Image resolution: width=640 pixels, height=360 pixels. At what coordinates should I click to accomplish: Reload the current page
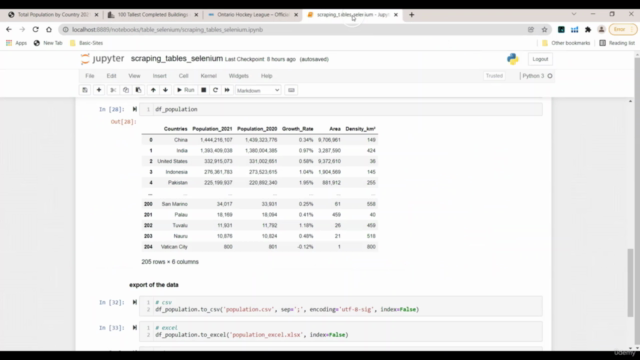tap(36, 29)
